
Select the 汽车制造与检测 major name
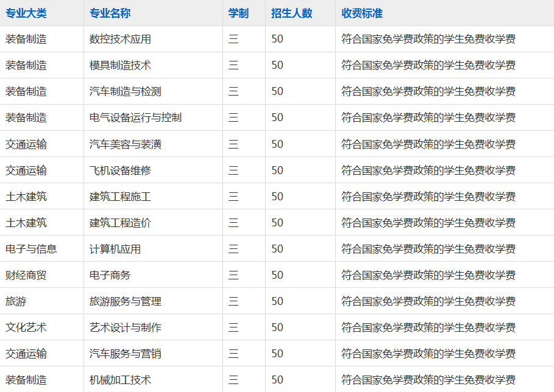click(126, 91)
